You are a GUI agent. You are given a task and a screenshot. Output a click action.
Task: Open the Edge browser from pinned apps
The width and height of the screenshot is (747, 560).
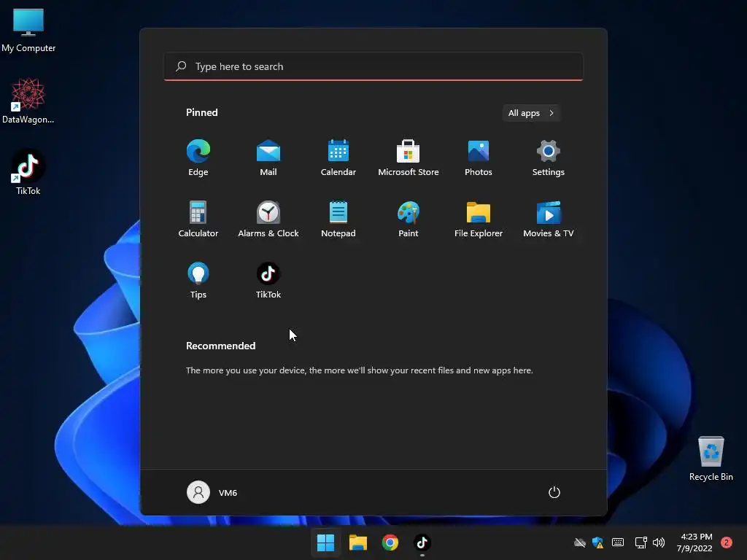pos(198,158)
